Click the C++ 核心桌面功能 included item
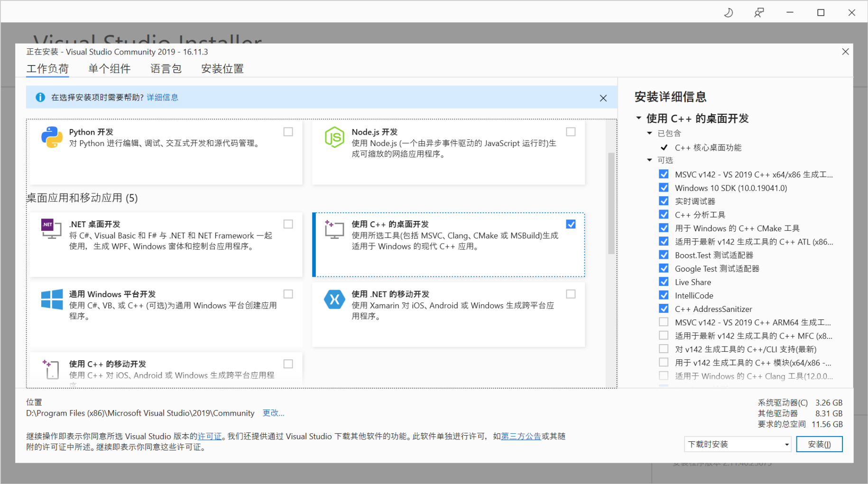This screenshot has width=868, height=484. [708, 147]
